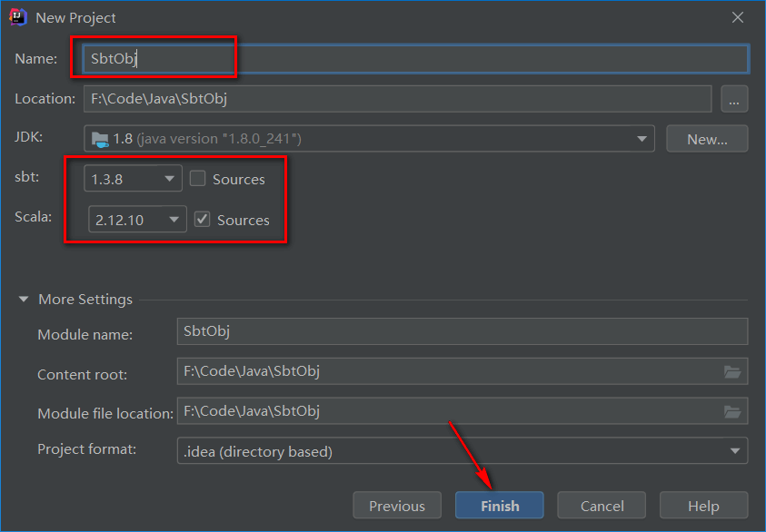
Task: Click the folder icon next to Content root
Action: click(733, 374)
